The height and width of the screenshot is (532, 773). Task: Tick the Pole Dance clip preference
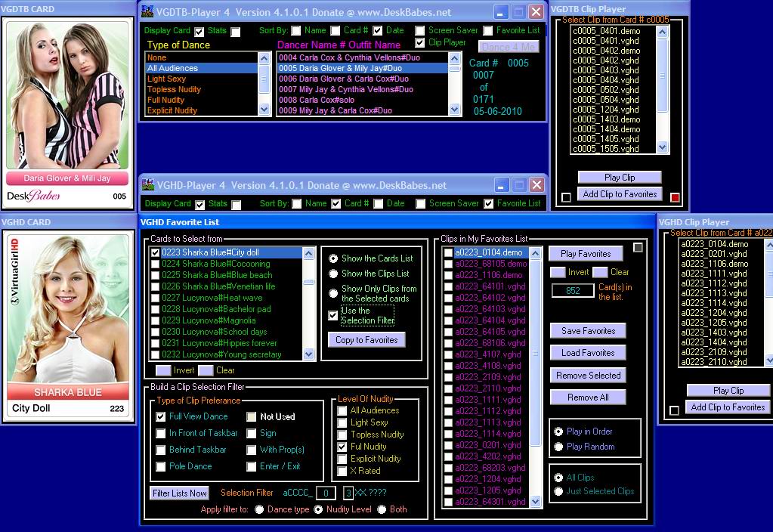coord(161,466)
